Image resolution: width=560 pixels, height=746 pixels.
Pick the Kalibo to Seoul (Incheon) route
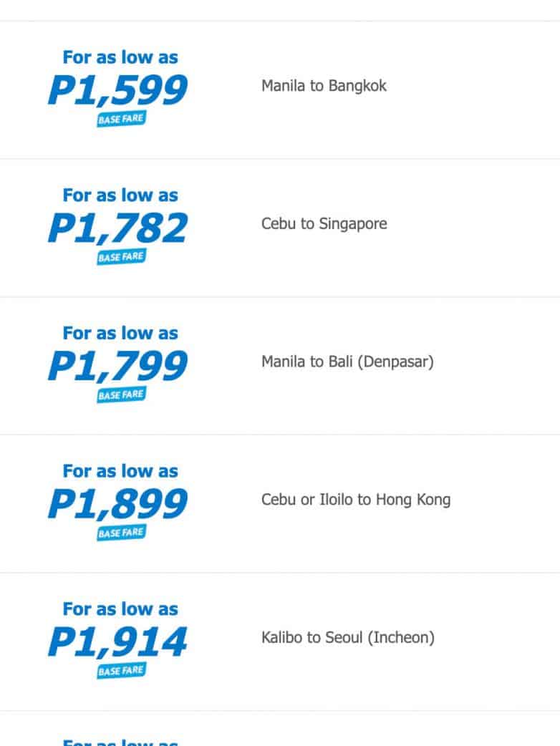(347, 637)
